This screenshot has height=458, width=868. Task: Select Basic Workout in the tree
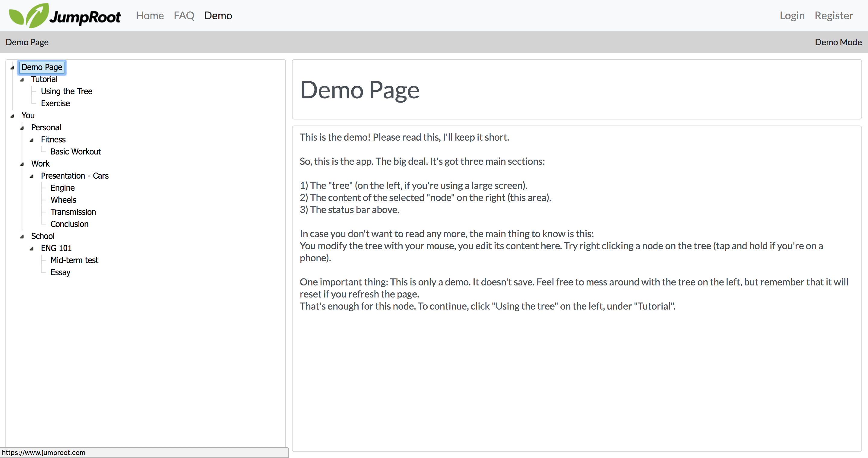pyautogui.click(x=75, y=152)
